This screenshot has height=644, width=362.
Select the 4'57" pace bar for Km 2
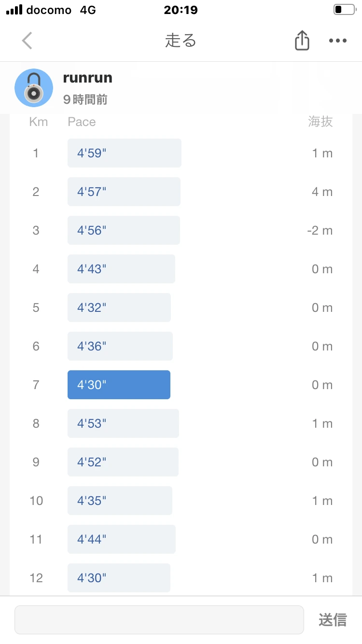pyautogui.click(x=124, y=192)
